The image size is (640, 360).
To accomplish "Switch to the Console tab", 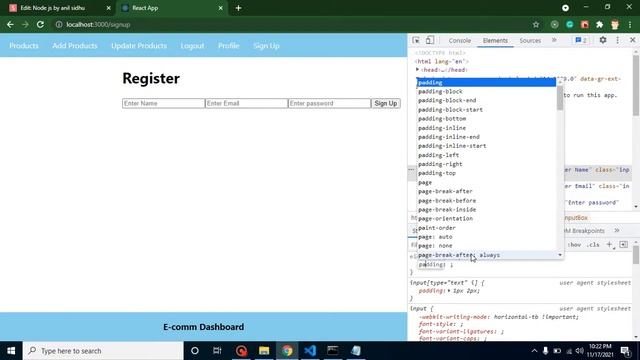I will (x=460, y=40).
